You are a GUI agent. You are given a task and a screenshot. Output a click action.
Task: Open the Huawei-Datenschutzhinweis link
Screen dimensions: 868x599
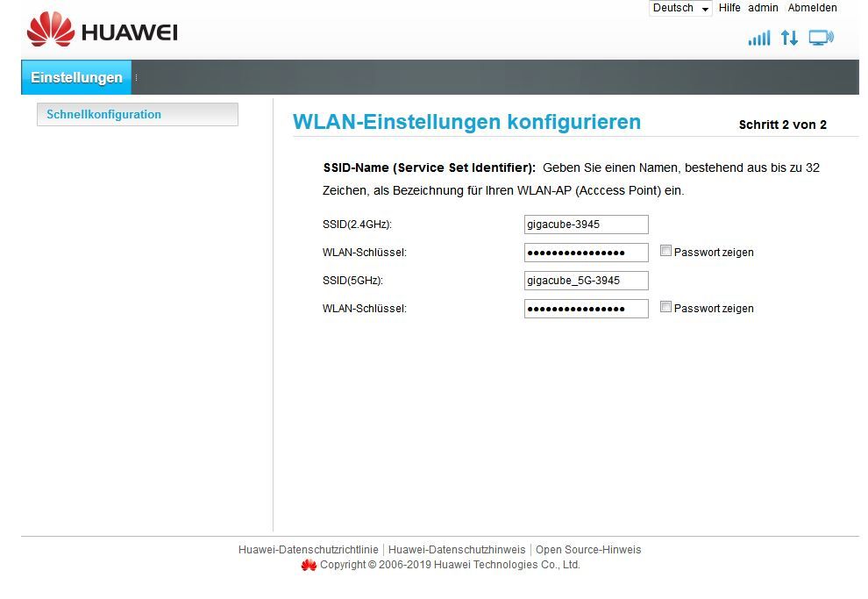coord(457,550)
